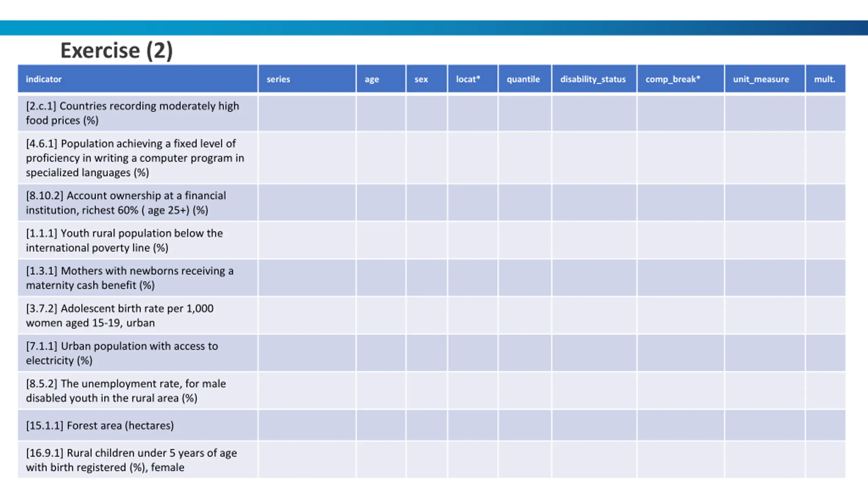Viewport: 868px width, 488px height.
Task: Click the [8.10.2] account ownership indicator
Action: (x=138, y=203)
